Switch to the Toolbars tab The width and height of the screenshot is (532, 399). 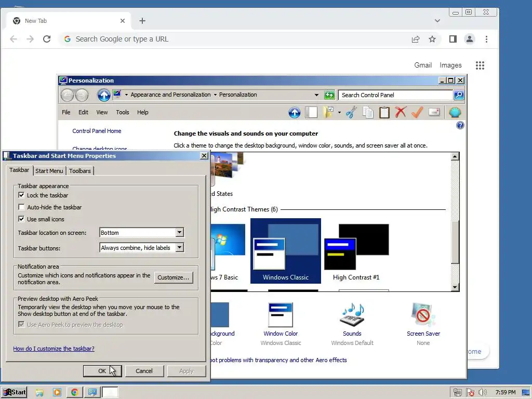point(80,171)
